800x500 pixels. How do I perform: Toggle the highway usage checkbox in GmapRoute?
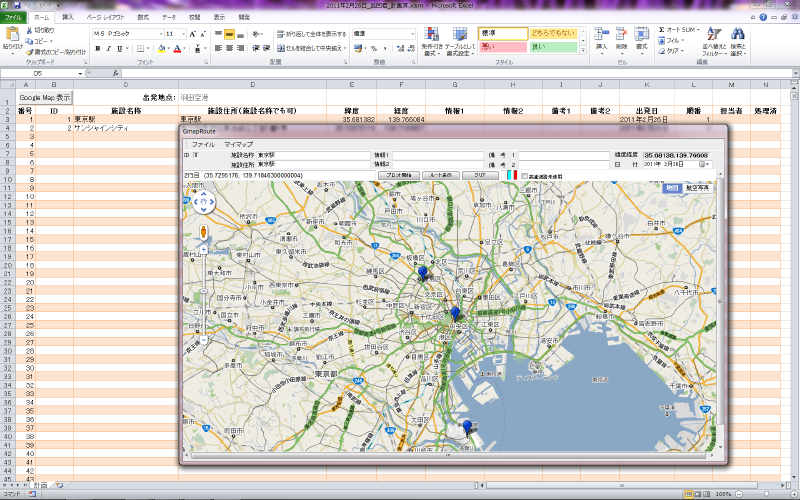tap(524, 175)
